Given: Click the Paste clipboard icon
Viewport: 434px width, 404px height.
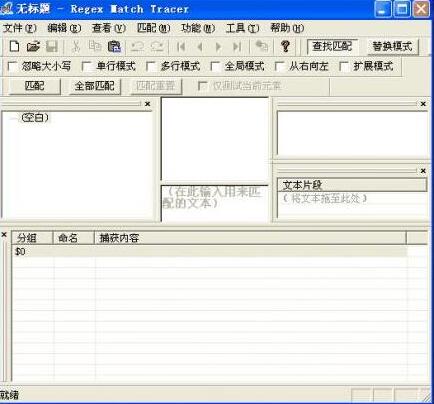Looking at the screenshot, I should click(114, 46).
